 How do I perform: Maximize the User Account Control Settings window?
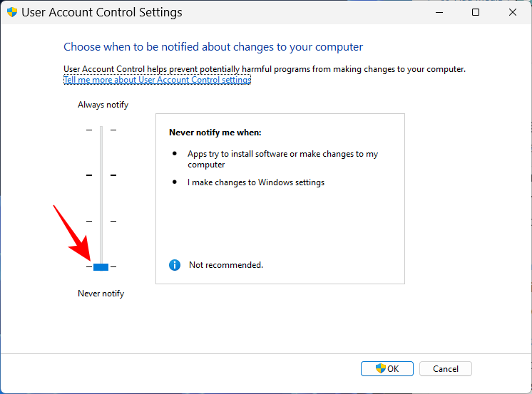tap(476, 12)
